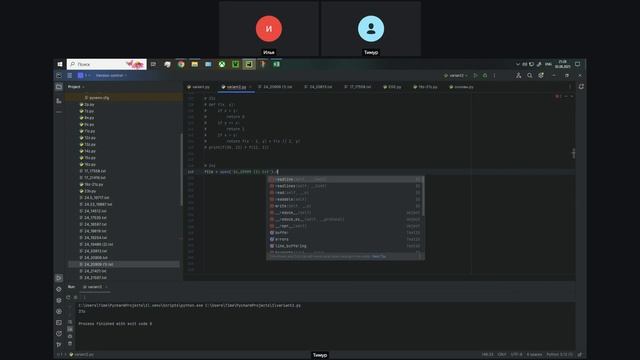Screen dimensions: 640x360
Task: Open the PyCharm main menu hamburger
Action: click(x=70, y=76)
